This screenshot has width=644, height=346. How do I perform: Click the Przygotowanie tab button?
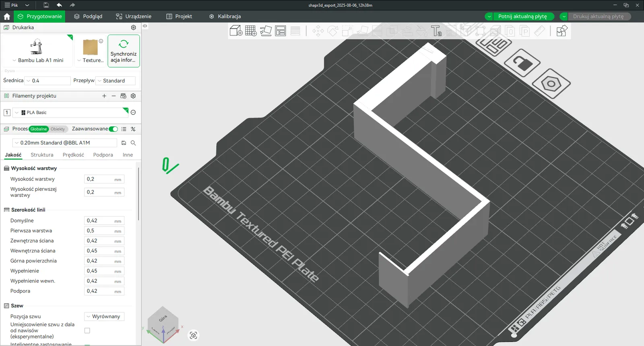tap(39, 16)
